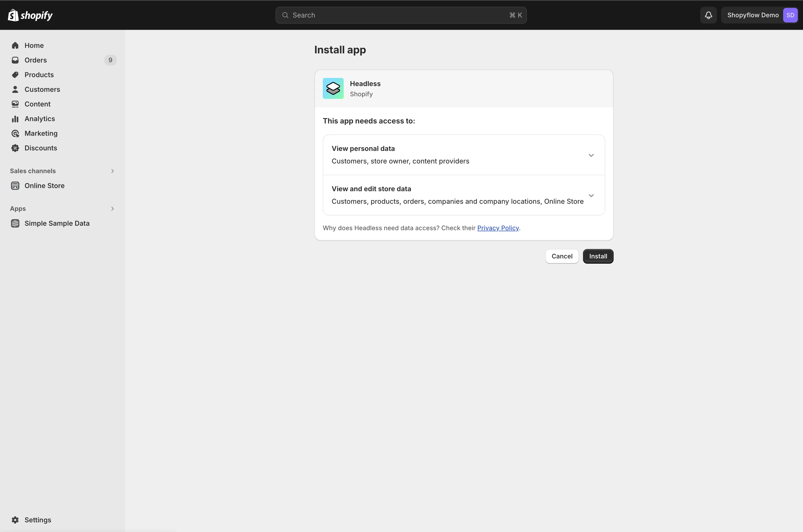Click the Discounts badge icon

coord(15,148)
